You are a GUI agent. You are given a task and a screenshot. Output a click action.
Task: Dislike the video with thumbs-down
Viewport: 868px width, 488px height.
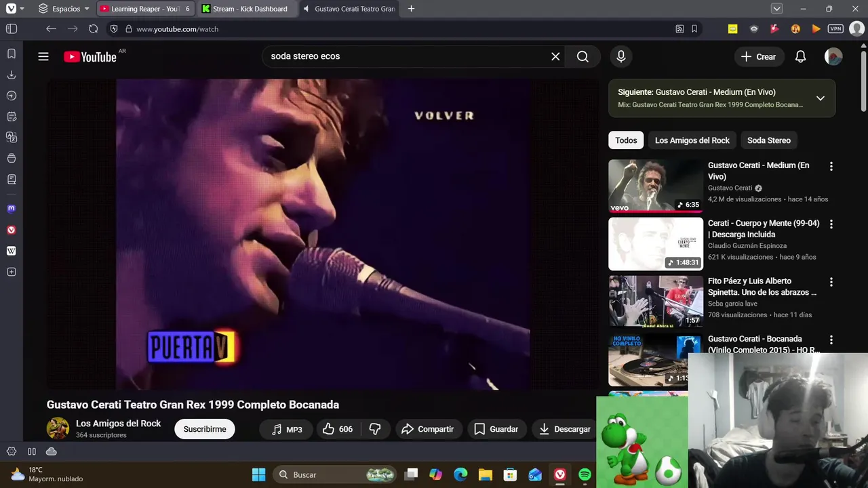375,429
